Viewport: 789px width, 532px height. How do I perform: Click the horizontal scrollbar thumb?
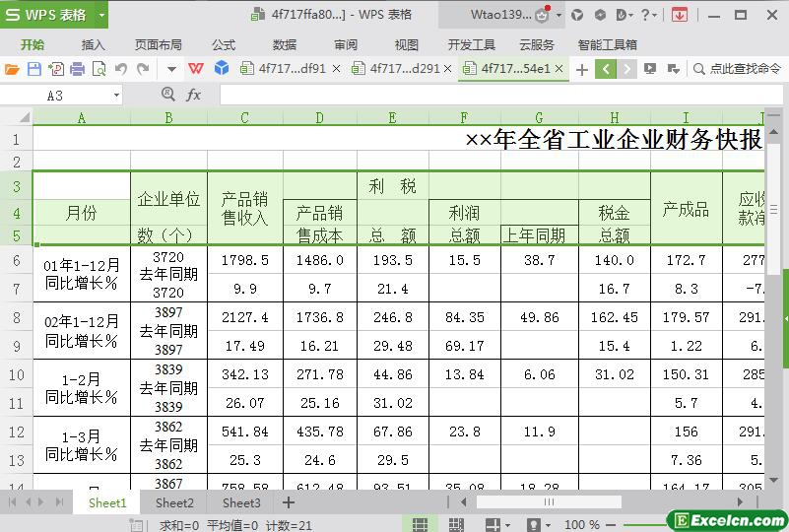(550, 502)
